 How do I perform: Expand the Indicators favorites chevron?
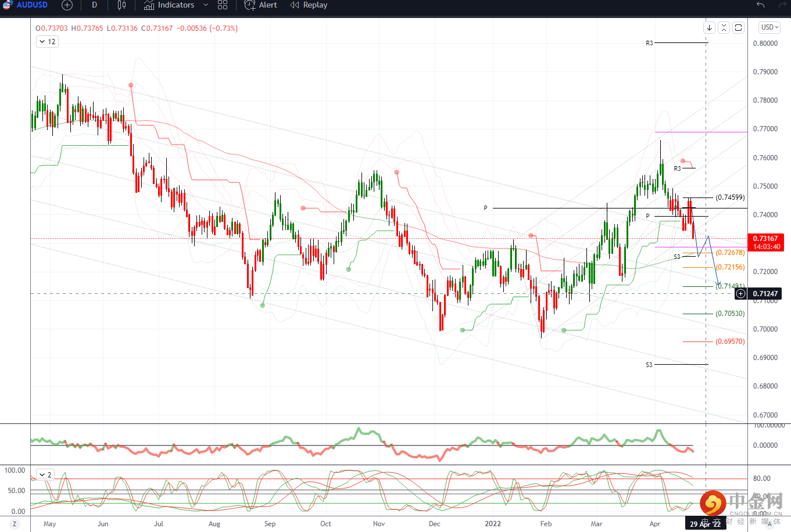pyautogui.click(x=206, y=5)
